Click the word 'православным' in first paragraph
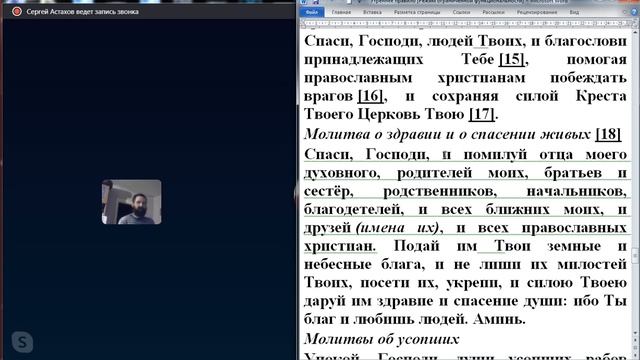This screenshot has height=360, width=640. tap(358, 78)
